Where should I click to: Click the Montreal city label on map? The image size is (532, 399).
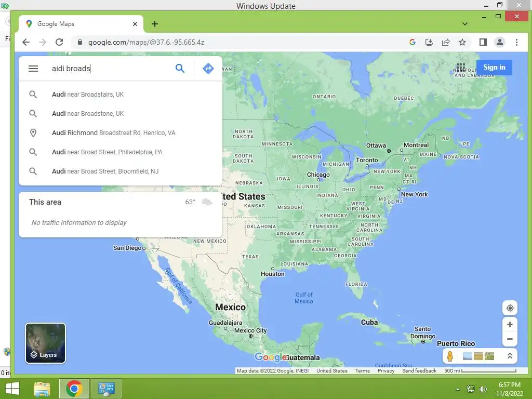pos(416,145)
